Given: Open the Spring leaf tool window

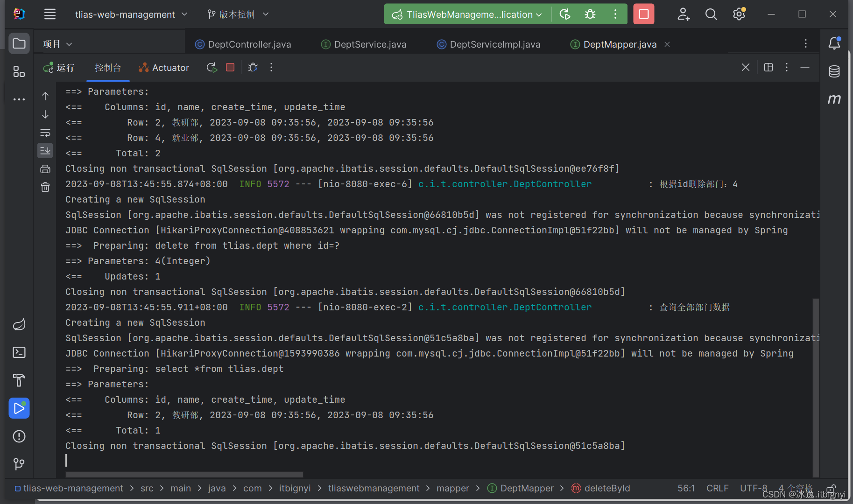Looking at the screenshot, I should (x=19, y=324).
